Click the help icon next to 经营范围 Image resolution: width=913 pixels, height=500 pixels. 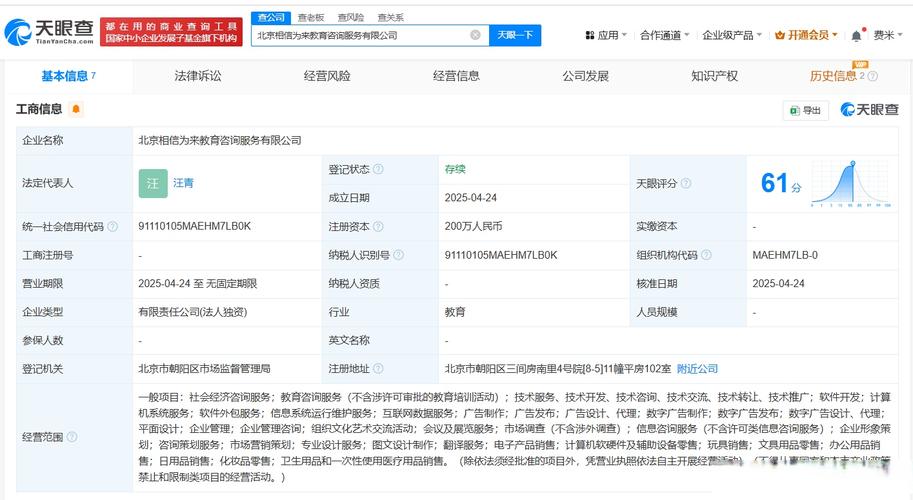(x=72, y=437)
